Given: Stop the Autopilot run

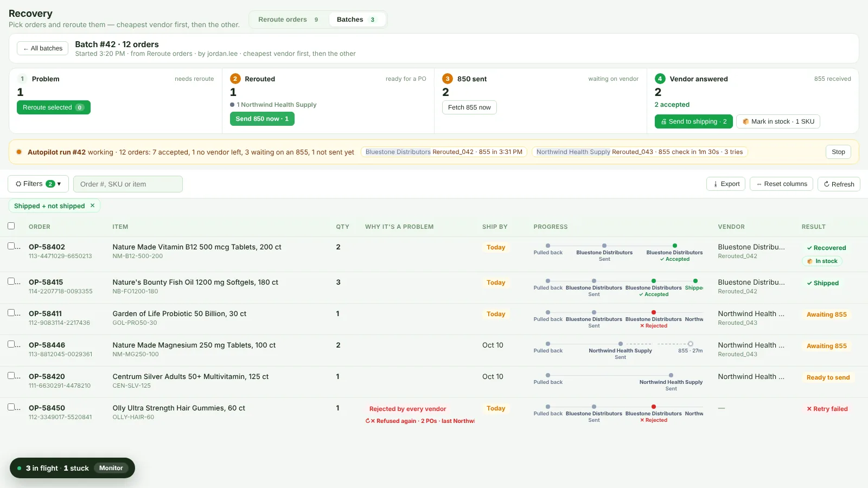Looking at the screenshot, I should click(838, 152).
